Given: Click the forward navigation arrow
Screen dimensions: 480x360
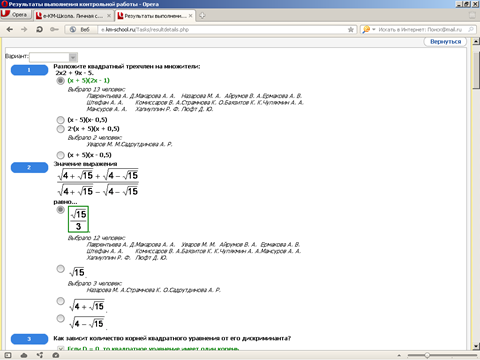Looking at the screenshot, I should coord(24,29).
